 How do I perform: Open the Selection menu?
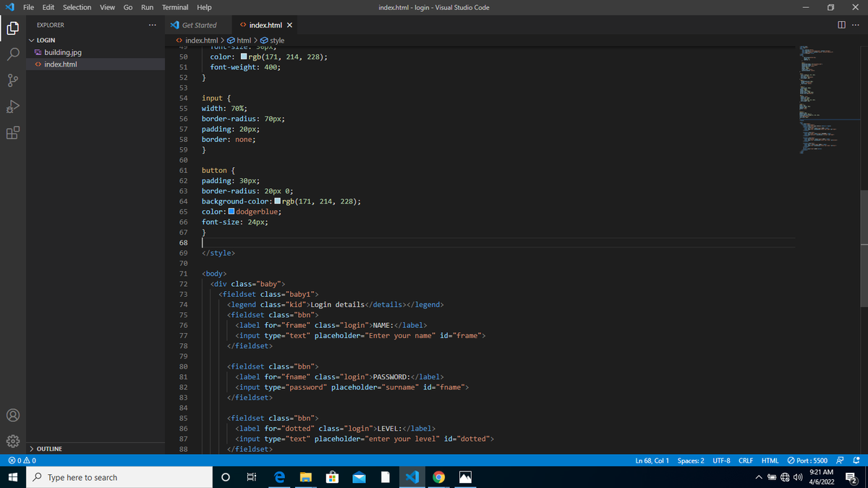[x=77, y=7]
